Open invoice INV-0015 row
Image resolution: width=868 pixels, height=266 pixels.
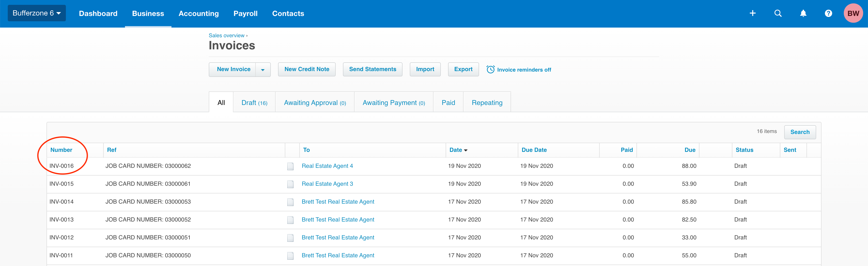pos(434,184)
